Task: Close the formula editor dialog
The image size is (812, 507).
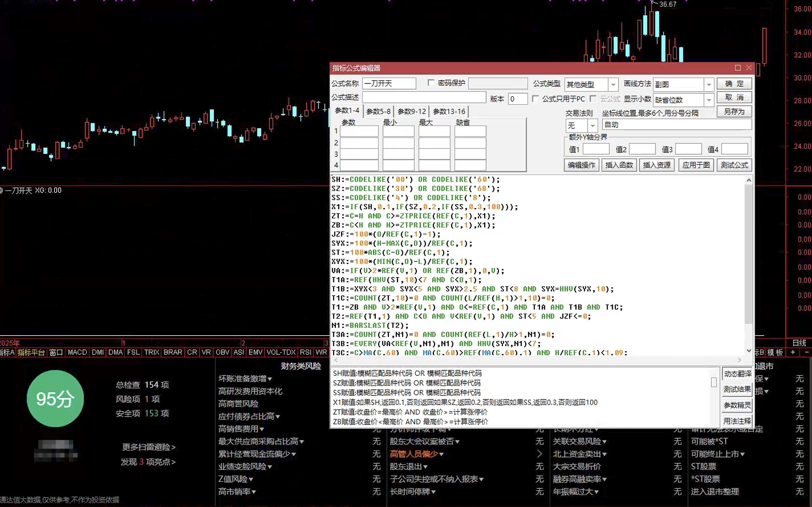Action: (x=749, y=68)
